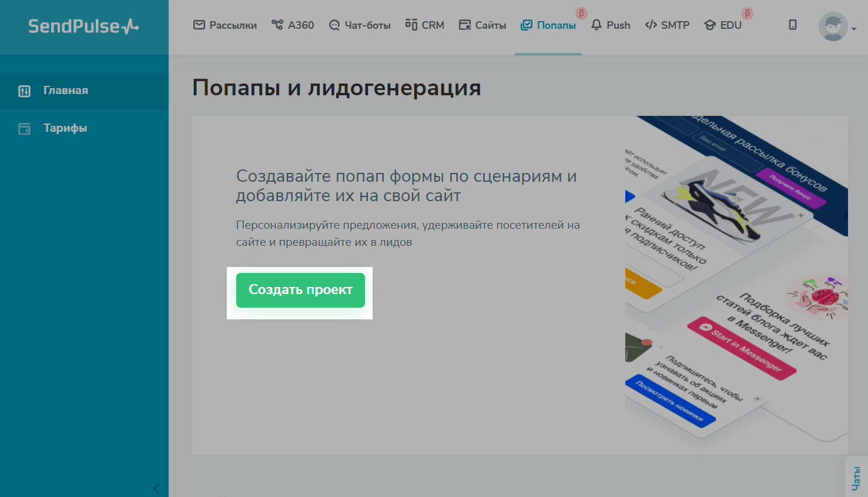Select the Попапы tab
Viewport: 868px width, 497px height.
pyautogui.click(x=548, y=25)
